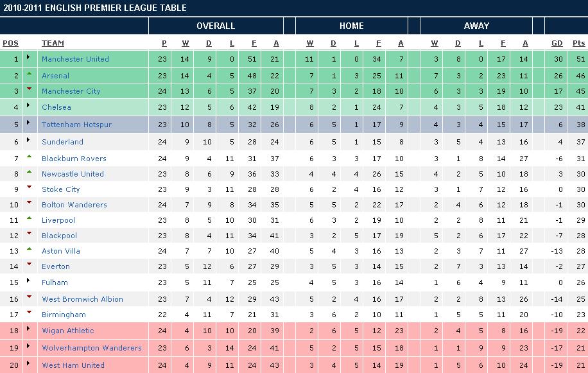The image size is (588, 373).
Task: Sort by overall P played column
Action: [164, 43]
